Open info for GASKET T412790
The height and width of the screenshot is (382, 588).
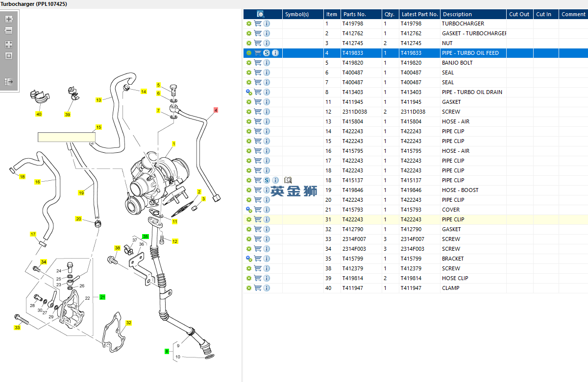tap(267, 229)
